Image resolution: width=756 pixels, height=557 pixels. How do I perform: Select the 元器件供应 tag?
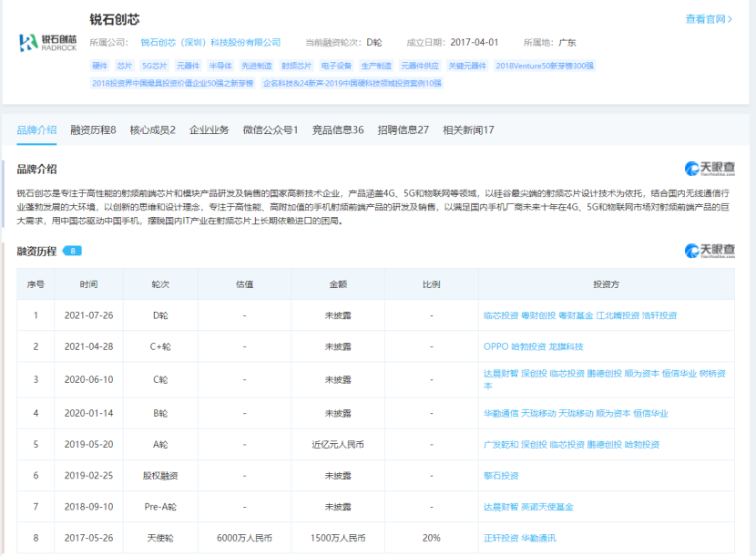pos(420,66)
